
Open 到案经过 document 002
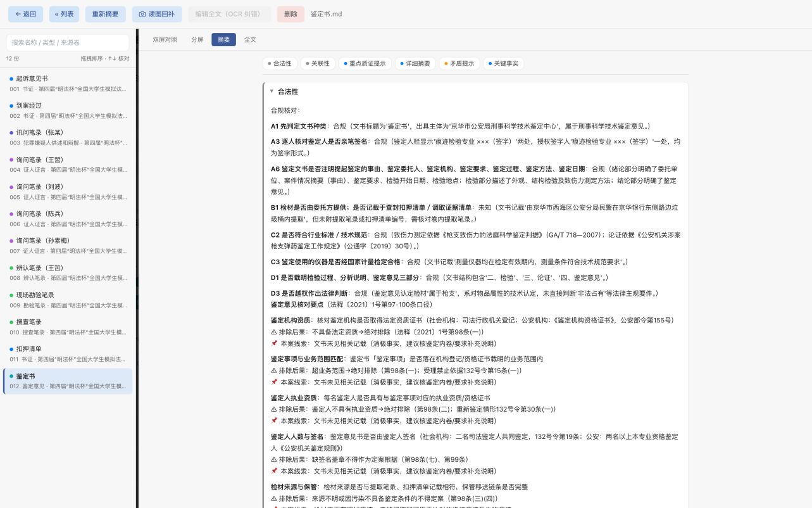(x=68, y=110)
